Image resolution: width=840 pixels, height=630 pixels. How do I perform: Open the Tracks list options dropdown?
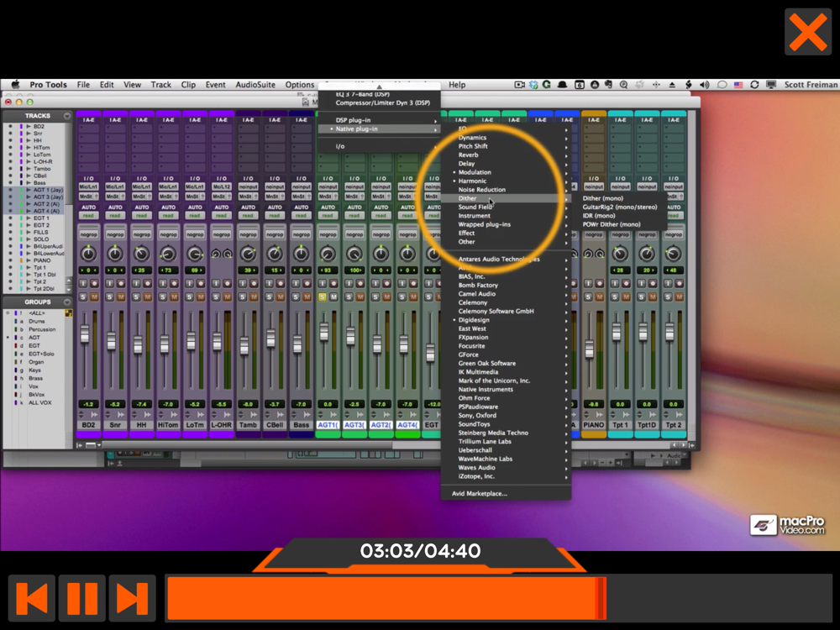[67, 116]
